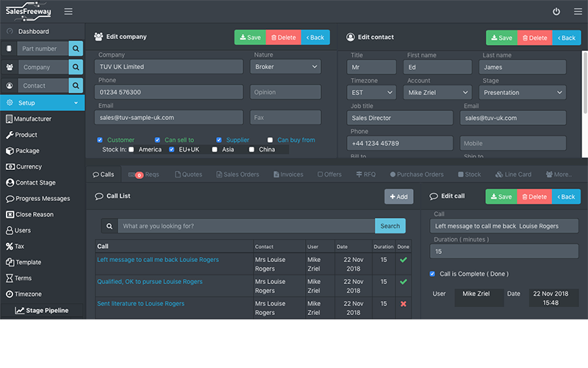Open the Purchase Orders tab
This screenshot has height=368, width=588.
click(417, 174)
